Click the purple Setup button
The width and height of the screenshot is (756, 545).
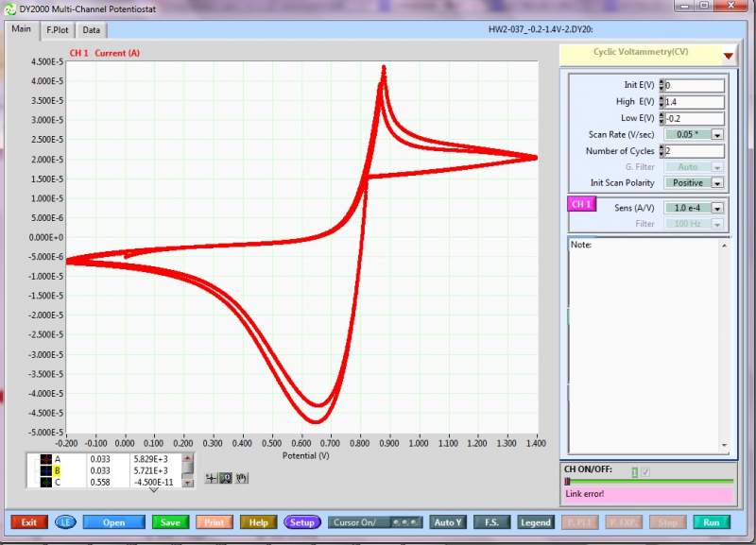click(x=302, y=522)
